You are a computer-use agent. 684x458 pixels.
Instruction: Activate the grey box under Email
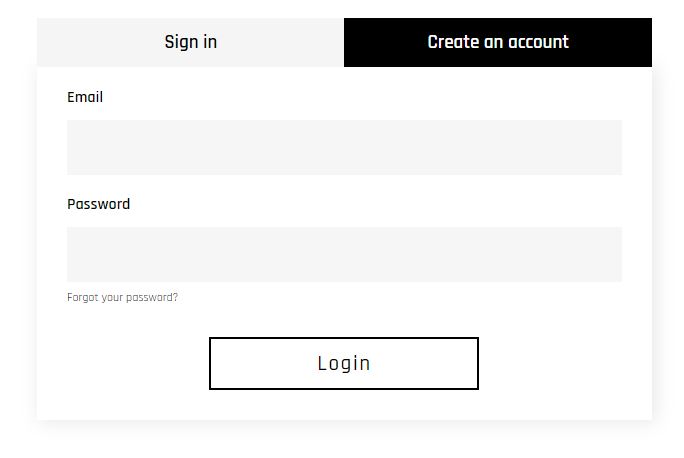344,147
